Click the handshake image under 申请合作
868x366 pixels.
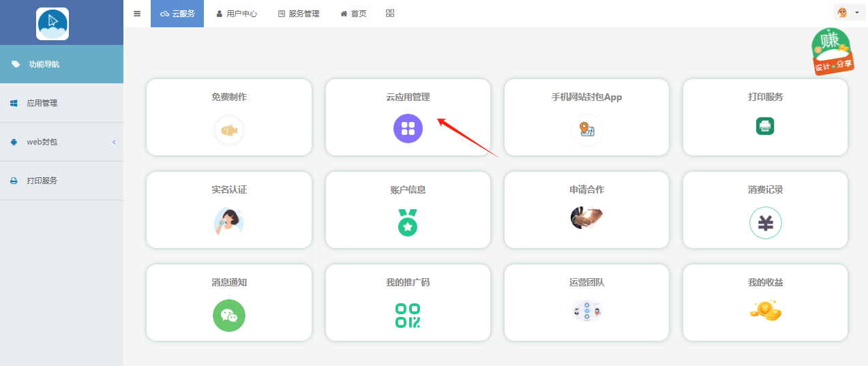[x=586, y=217]
